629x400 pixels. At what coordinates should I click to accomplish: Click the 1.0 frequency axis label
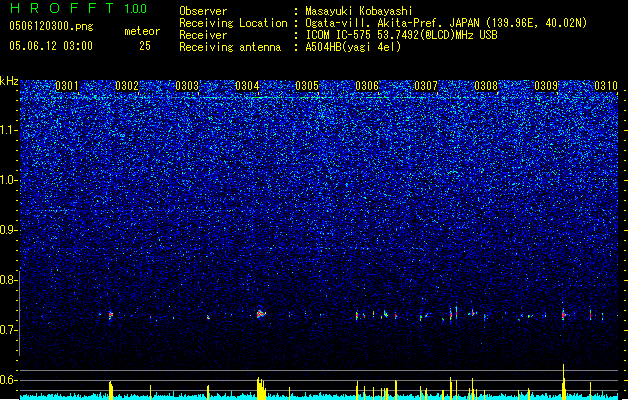tap(9, 180)
